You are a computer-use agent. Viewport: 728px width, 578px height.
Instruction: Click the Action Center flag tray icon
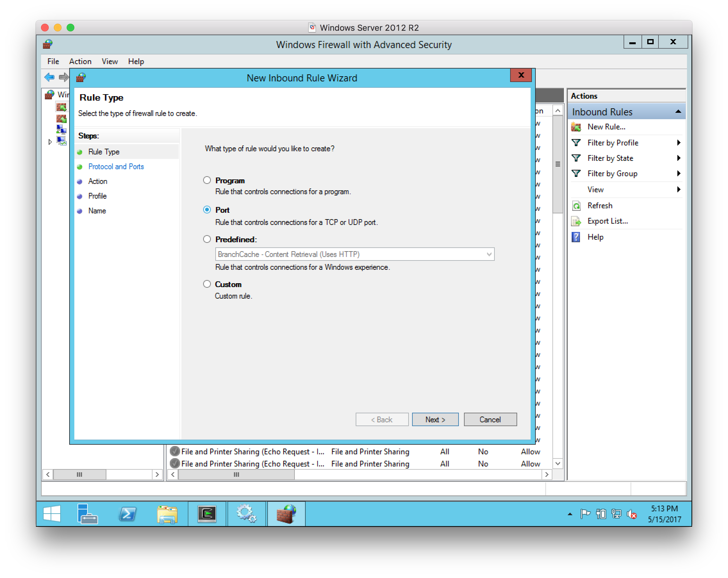tap(585, 514)
